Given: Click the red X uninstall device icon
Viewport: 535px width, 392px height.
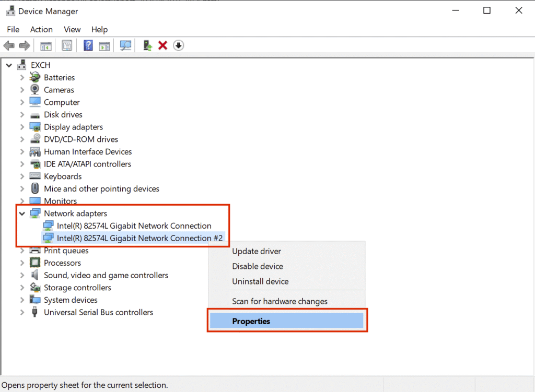Looking at the screenshot, I should tap(162, 46).
